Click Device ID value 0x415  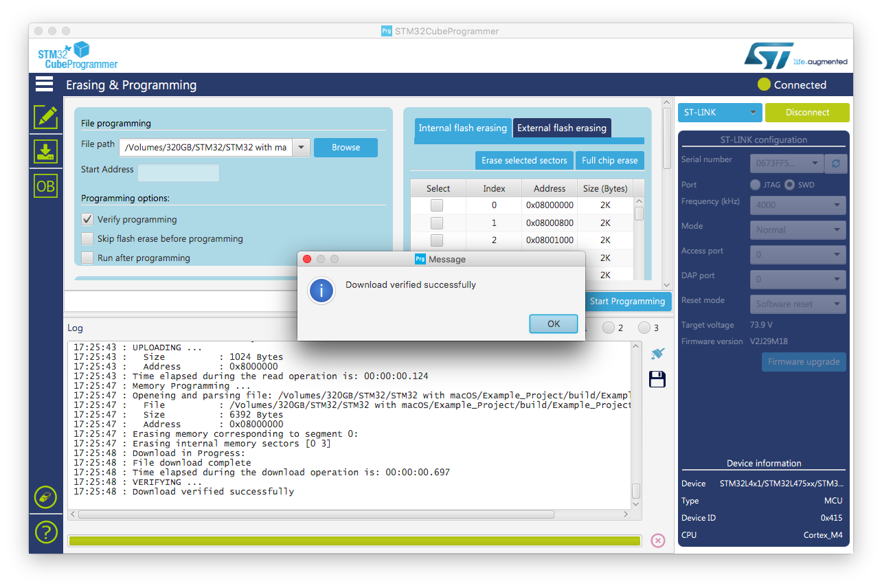[x=831, y=518]
